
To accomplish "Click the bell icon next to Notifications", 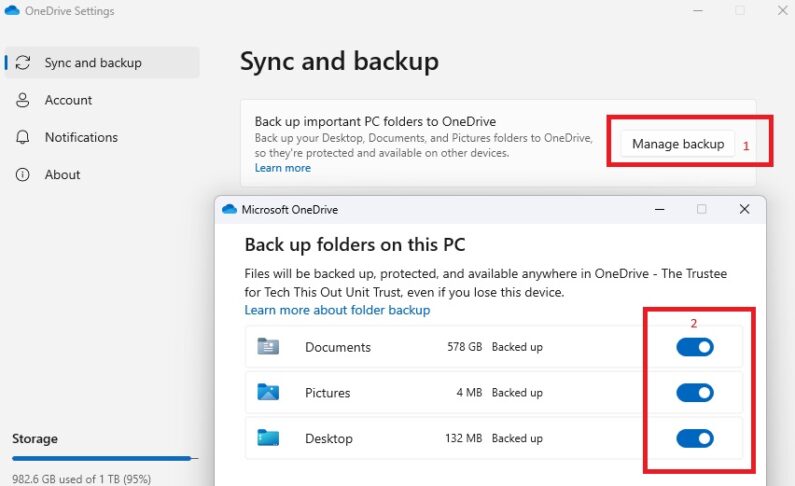I will point(22,137).
